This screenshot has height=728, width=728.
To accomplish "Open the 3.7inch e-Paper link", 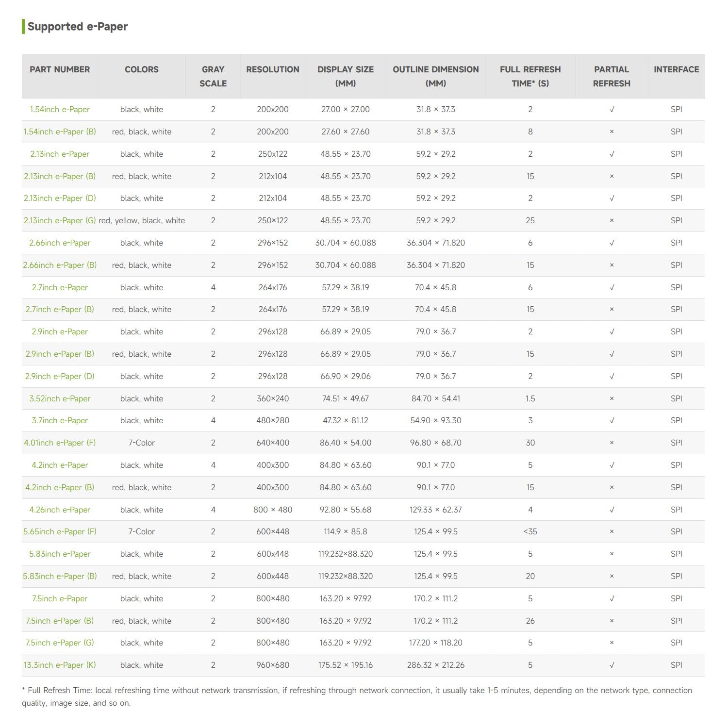I will click(x=60, y=421).
